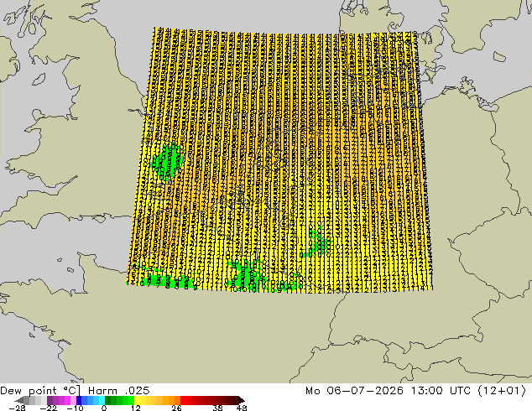Click the '48' label on the color scale
532x411 pixels.
[x=242, y=408]
